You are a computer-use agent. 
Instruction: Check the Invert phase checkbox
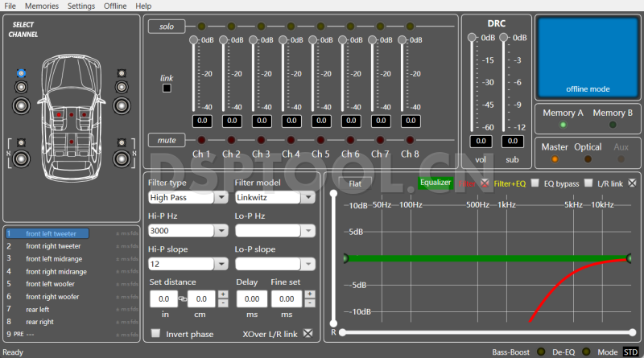[x=156, y=334]
